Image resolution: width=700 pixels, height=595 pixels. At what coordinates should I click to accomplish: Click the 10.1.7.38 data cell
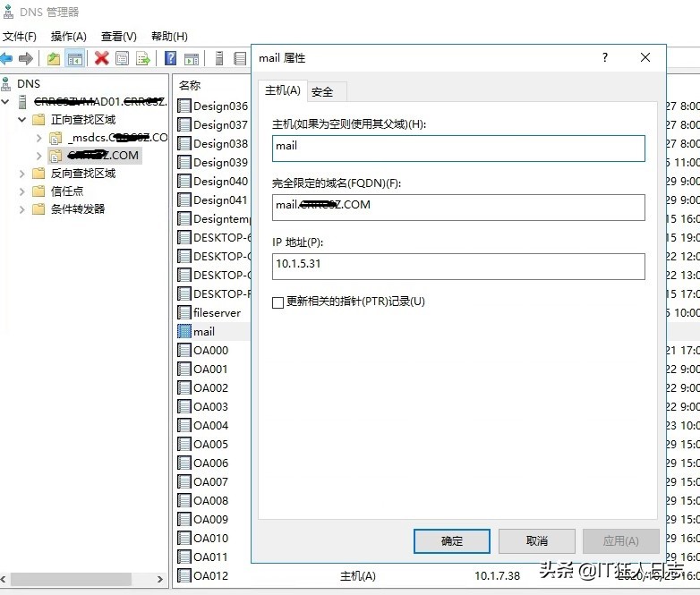click(498, 576)
